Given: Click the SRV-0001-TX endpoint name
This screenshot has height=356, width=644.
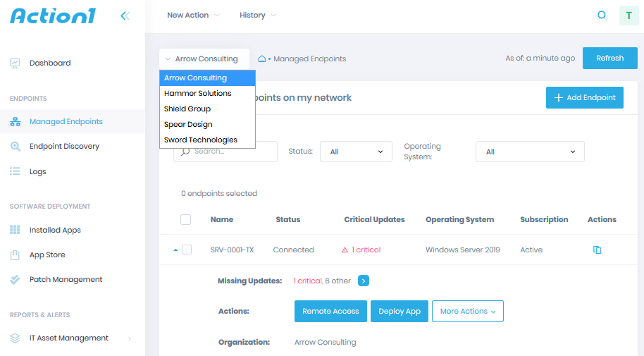Looking at the screenshot, I should [x=232, y=250].
